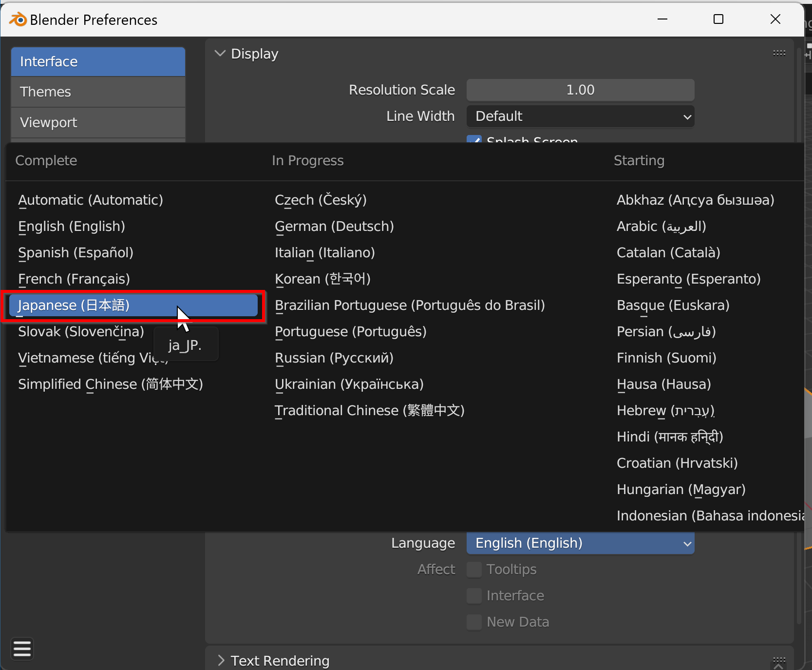Image resolution: width=812 pixels, height=670 pixels.
Task: Choose Croatian (Hrvatski) language
Action: click(677, 463)
